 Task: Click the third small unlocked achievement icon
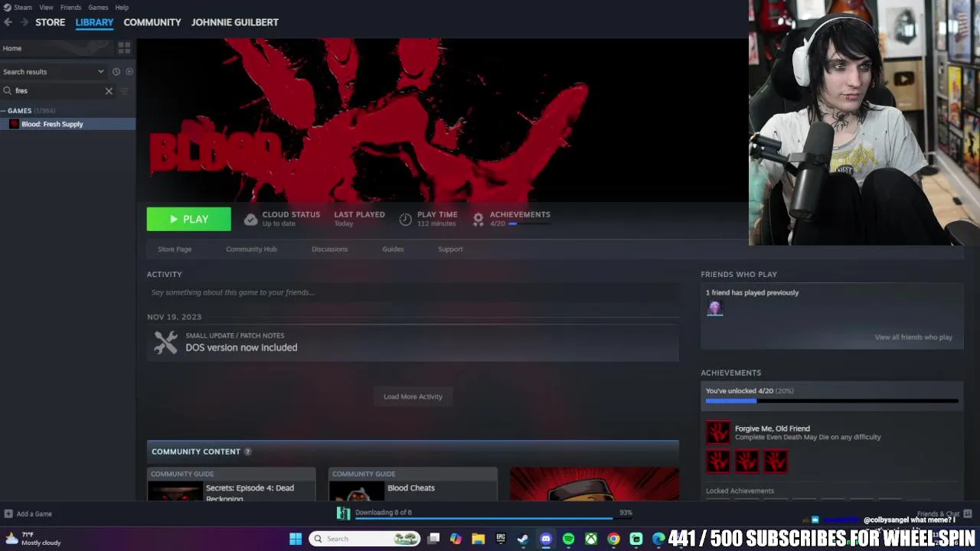point(775,461)
